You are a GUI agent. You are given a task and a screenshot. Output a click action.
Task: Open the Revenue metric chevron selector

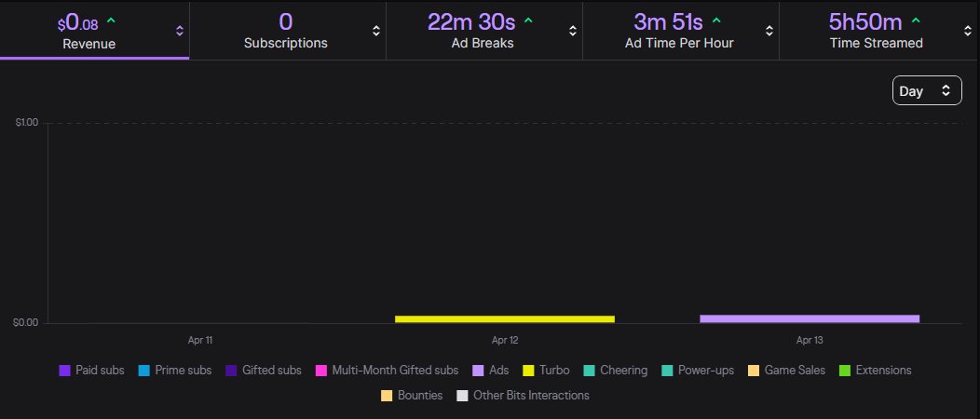[180, 31]
